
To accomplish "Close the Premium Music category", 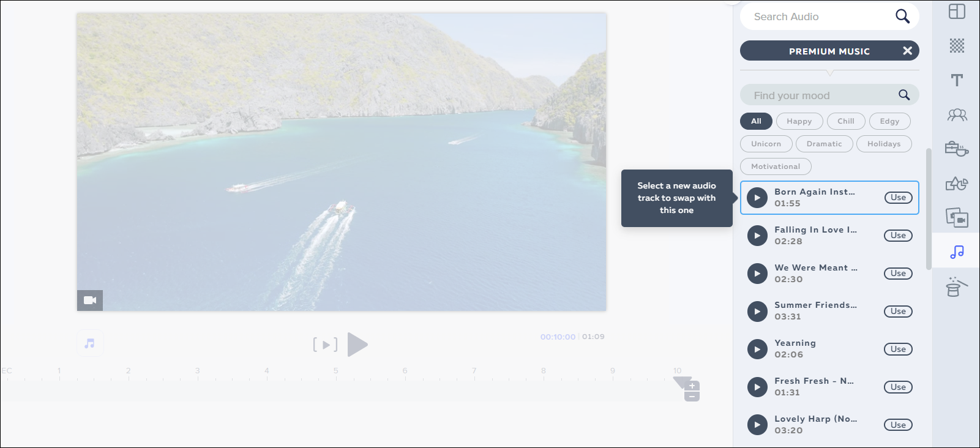I will (x=907, y=51).
